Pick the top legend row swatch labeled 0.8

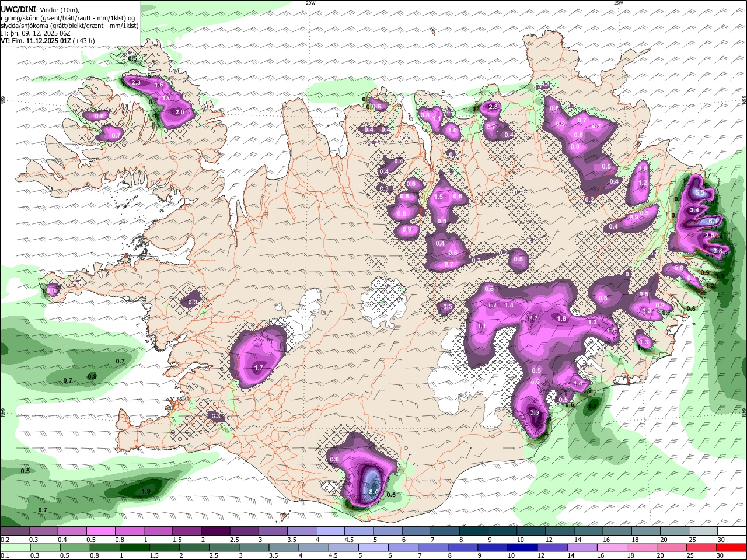tap(130, 531)
